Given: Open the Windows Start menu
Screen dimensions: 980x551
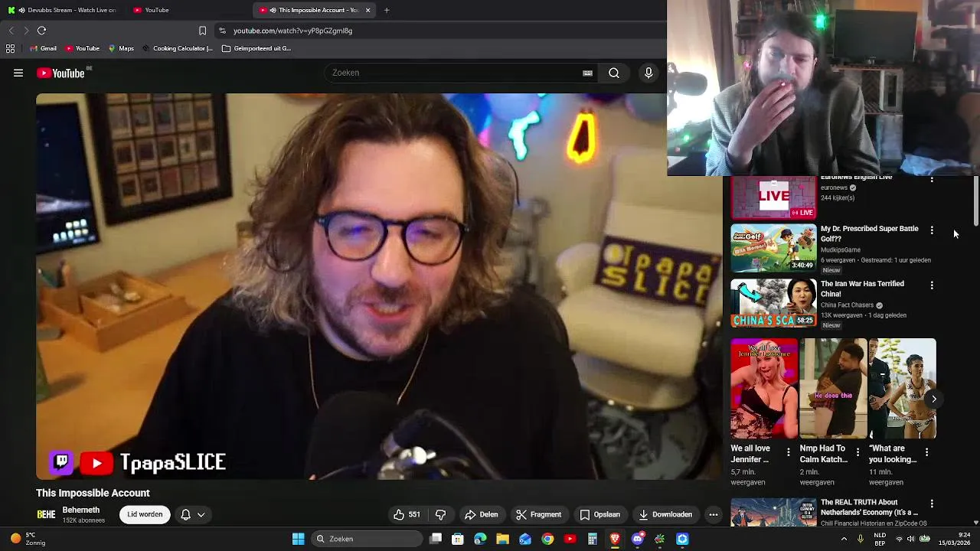Looking at the screenshot, I should [x=298, y=539].
